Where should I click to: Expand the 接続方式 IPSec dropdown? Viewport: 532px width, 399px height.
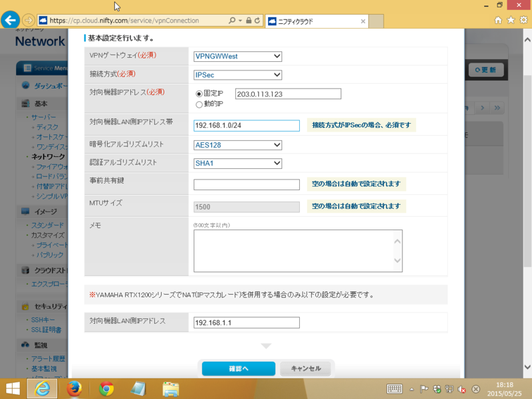tap(237, 75)
